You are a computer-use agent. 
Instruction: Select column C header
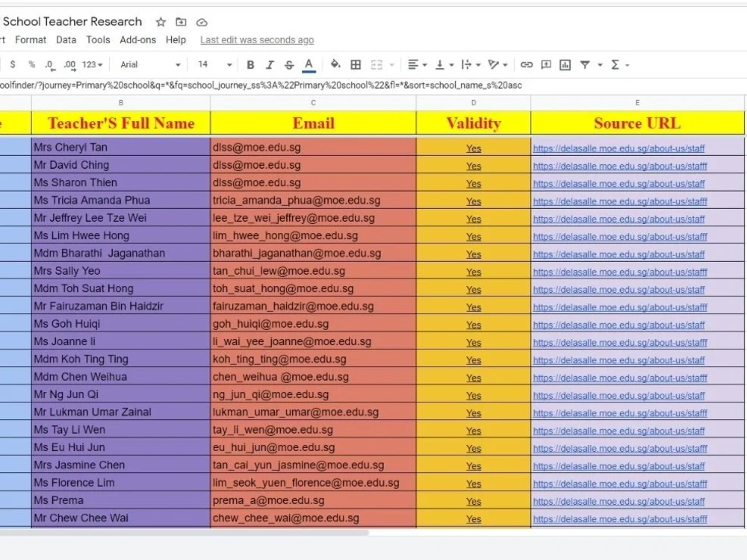pyautogui.click(x=313, y=103)
